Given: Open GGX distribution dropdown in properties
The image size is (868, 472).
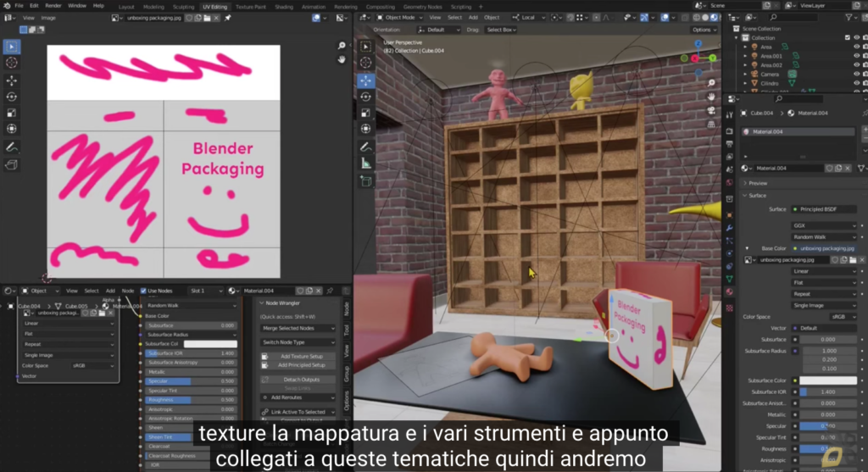Looking at the screenshot, I should [x=824, y=225].
